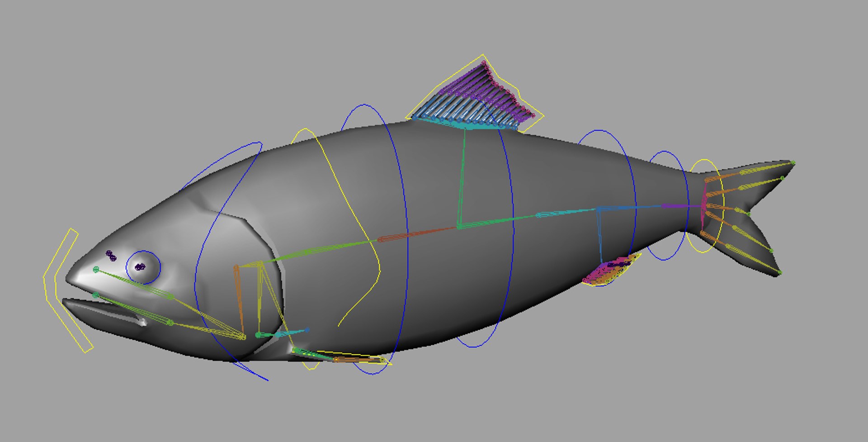Screen dimensions: 868x442
Task: Click the purple eye joint inside the eye circle
Action: click(140, 267)
